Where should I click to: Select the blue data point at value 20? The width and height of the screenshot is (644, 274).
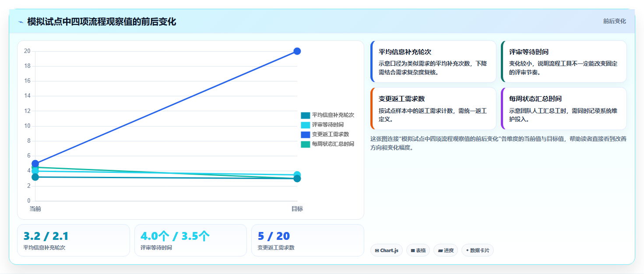(297, 51)
